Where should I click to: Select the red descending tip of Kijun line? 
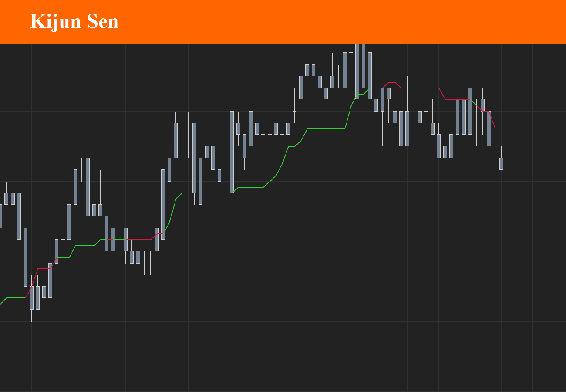492,119
